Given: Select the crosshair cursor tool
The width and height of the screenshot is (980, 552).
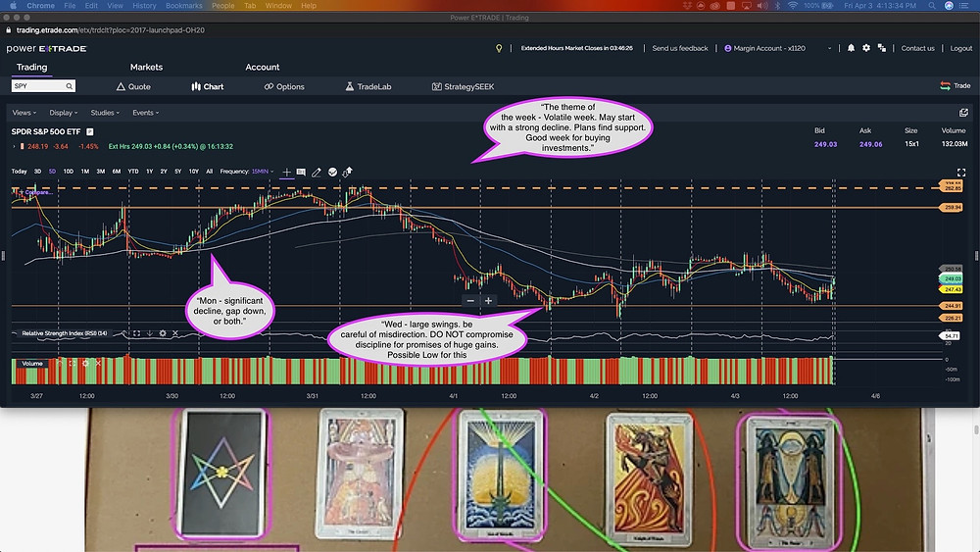Looking at the screenshot, I should coord(286,172).
